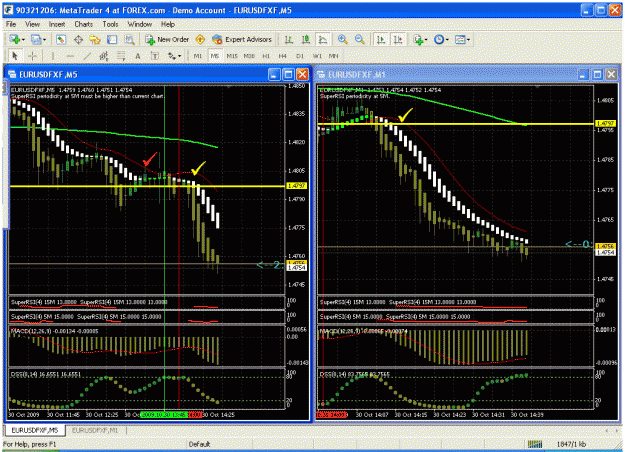Click the EURUSDFXF,M5 chart window title bar
The height and width of the screenshot is (452, 625).
[x=138, y=75]
